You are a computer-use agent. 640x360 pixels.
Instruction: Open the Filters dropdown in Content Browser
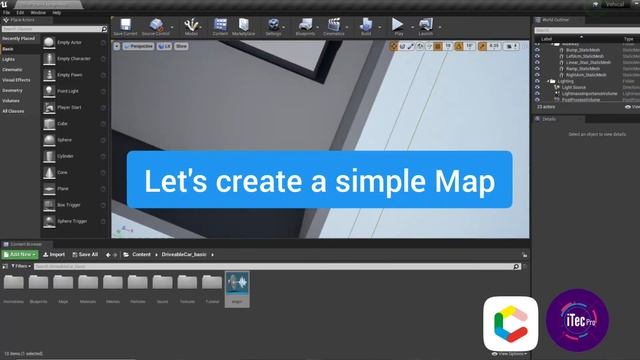coord(21,266)
